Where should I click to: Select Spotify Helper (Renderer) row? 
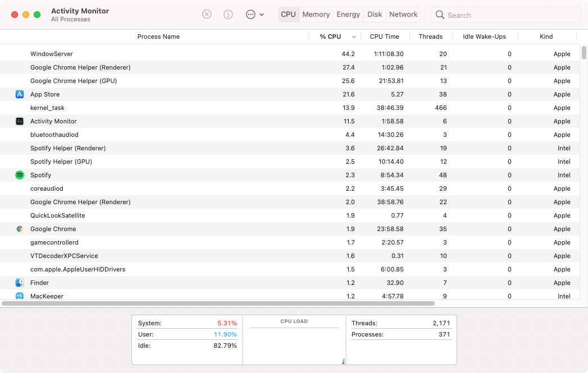(289, 148)
